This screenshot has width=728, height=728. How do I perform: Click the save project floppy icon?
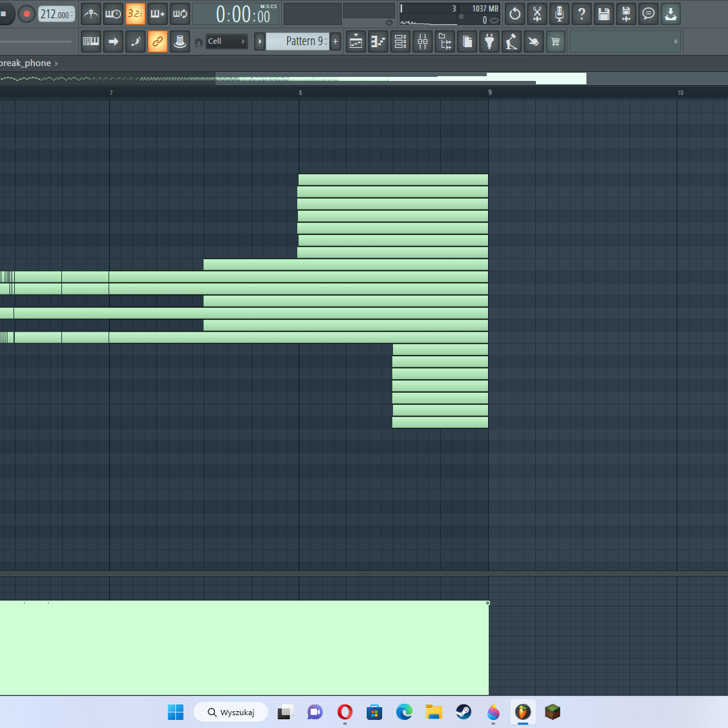(604, 13)
